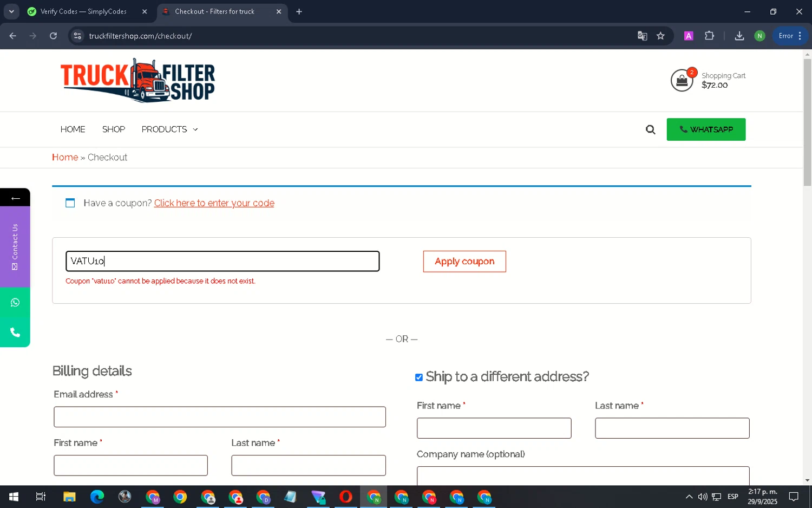Screen dimensions: 812x508
Task: Click the shipping First name field
Action: pyautogui.click(x=494, y=428)
